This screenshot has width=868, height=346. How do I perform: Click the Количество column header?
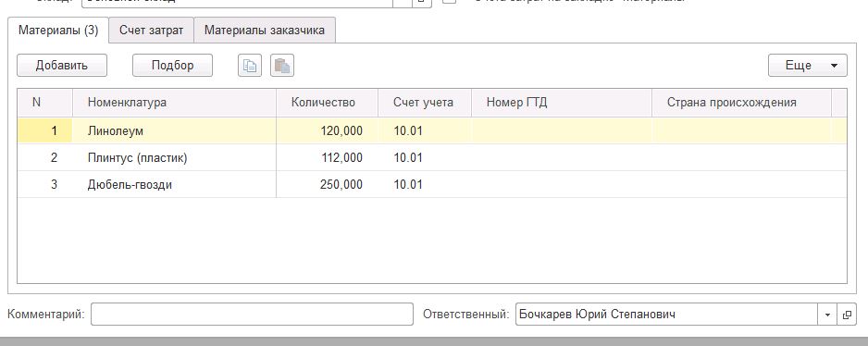click(328, 103)
